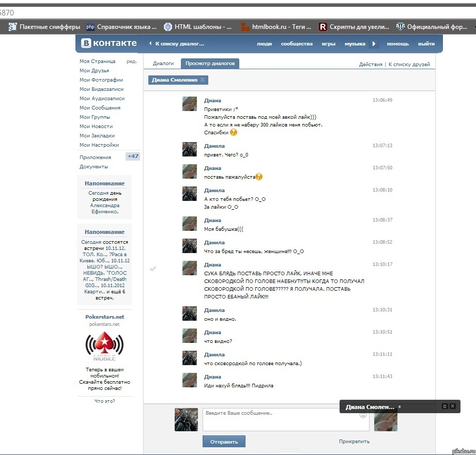This screenshot has width=476, height=455.
Task: Click the Диана name at 13:11:43
Action: [212, 376]
